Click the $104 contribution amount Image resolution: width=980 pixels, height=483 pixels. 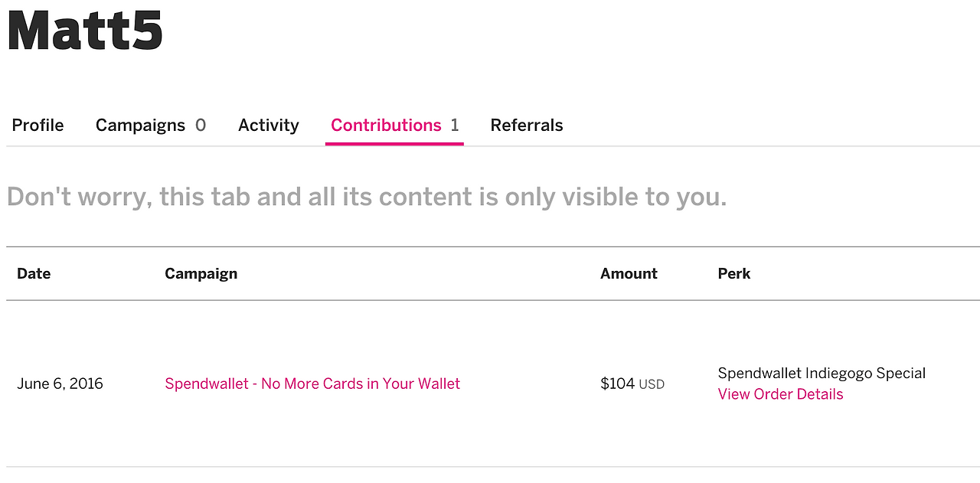pos(617,383)
